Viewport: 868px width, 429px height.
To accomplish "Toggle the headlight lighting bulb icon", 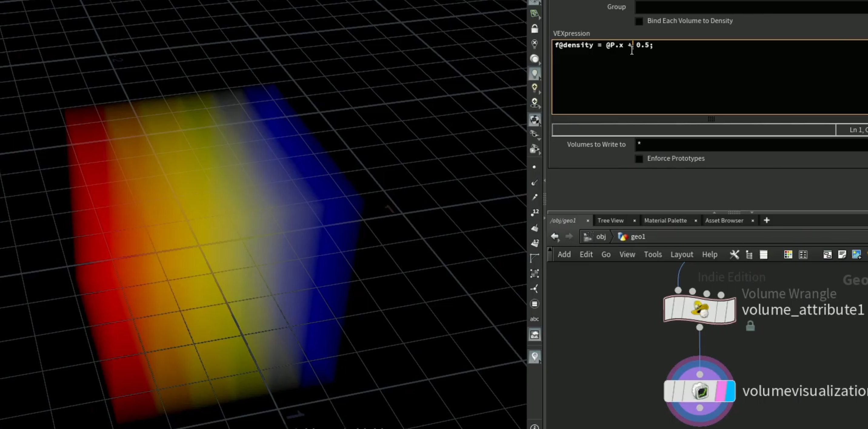I will point(535,74).
